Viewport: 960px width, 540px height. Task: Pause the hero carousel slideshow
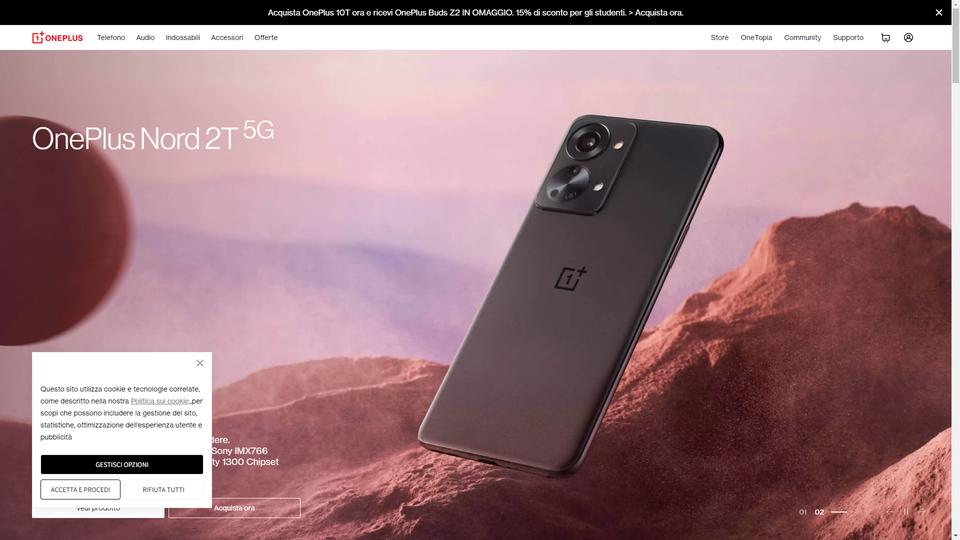click(906, 512)
